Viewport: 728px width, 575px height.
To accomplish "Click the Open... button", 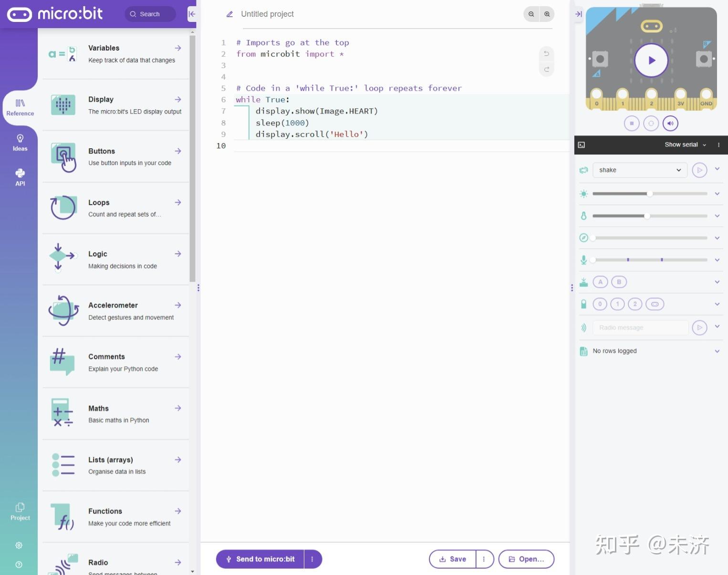I will (526, 559).
